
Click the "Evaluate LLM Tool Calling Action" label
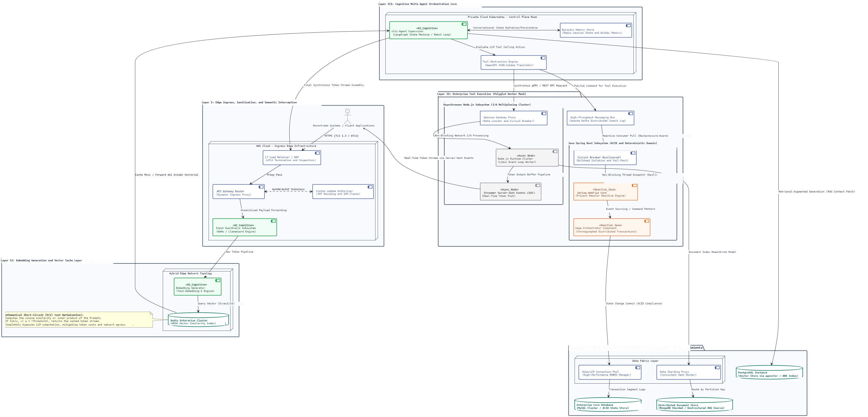tap(500, 47)
